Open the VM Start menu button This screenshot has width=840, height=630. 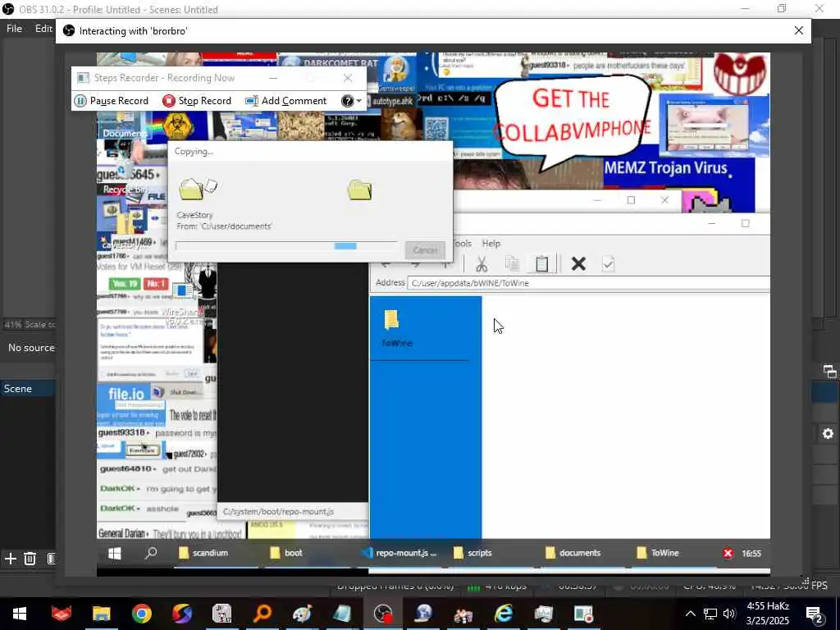pyautogui.click(x=114, y=553)
